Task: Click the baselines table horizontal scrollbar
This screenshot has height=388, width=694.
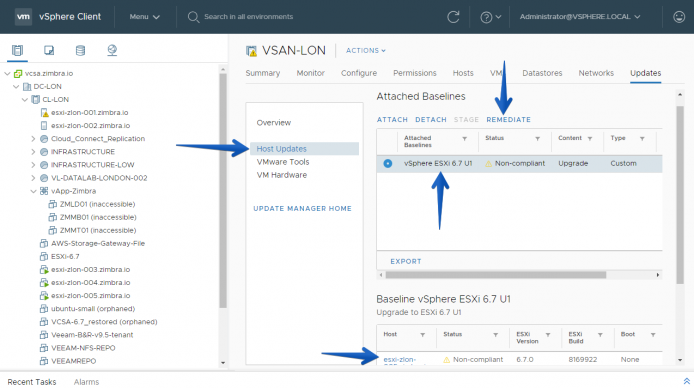Action: (x=496, y=275)
